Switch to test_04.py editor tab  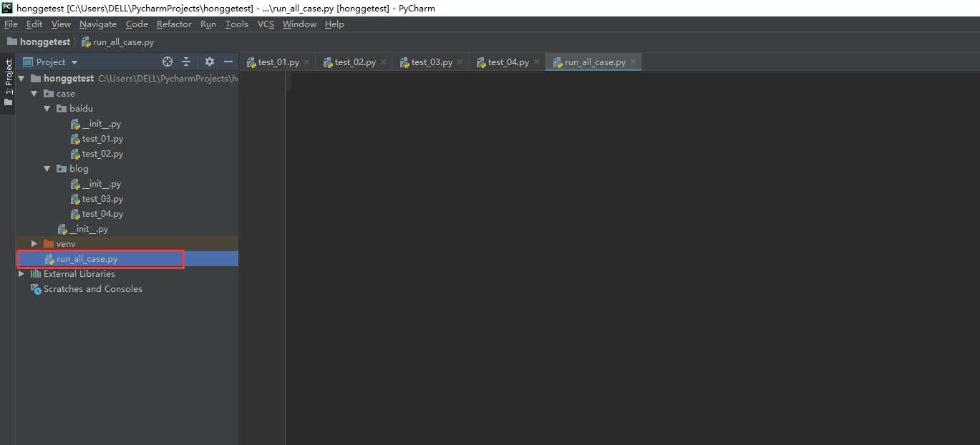pyautogui.click(x=508, y=62)
